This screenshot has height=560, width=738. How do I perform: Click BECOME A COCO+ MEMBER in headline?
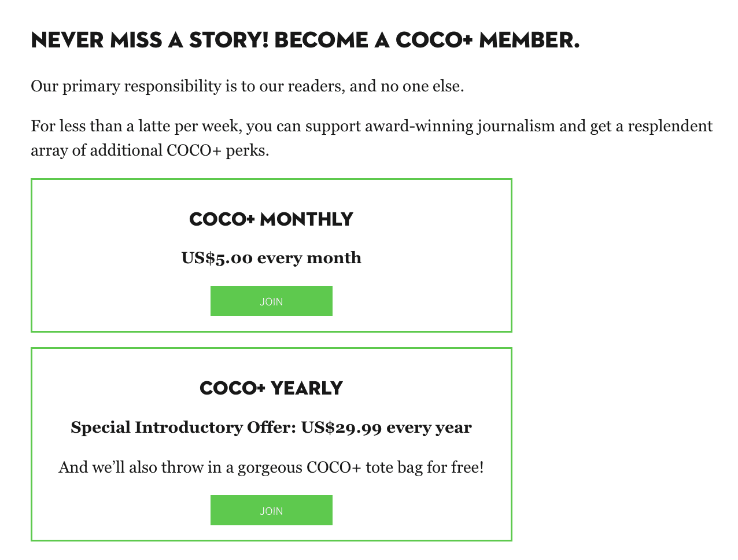tap(426, 40)
